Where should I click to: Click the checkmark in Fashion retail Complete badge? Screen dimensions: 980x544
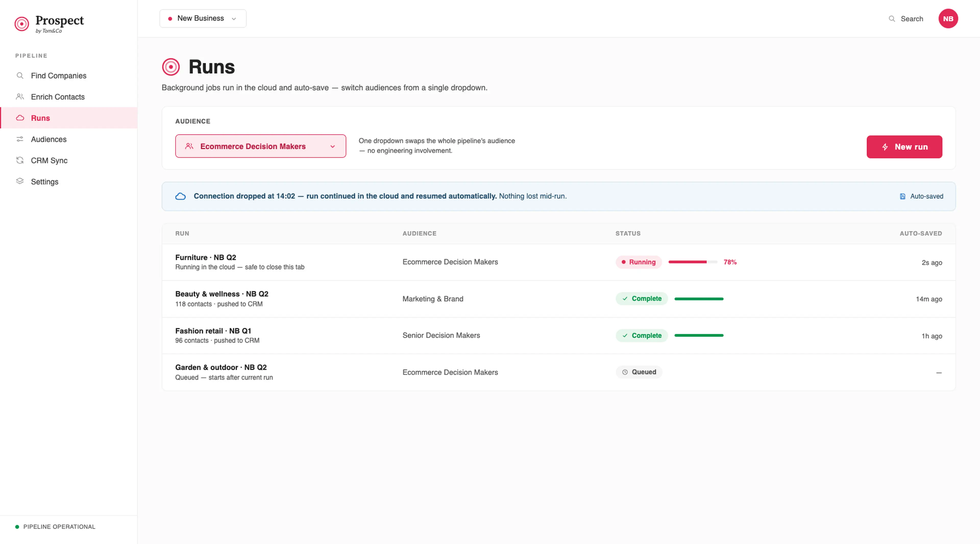(x=625, y=336)
